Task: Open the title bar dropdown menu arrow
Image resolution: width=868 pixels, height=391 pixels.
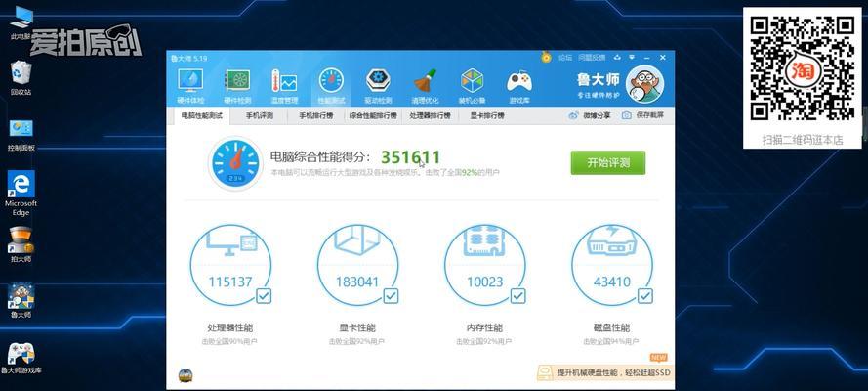Action: 632,58
